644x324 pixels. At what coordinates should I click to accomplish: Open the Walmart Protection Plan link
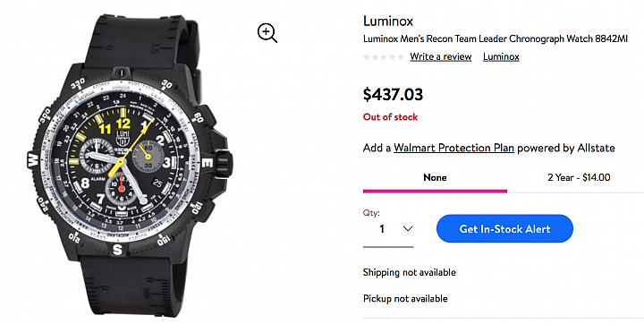[453, 148]
